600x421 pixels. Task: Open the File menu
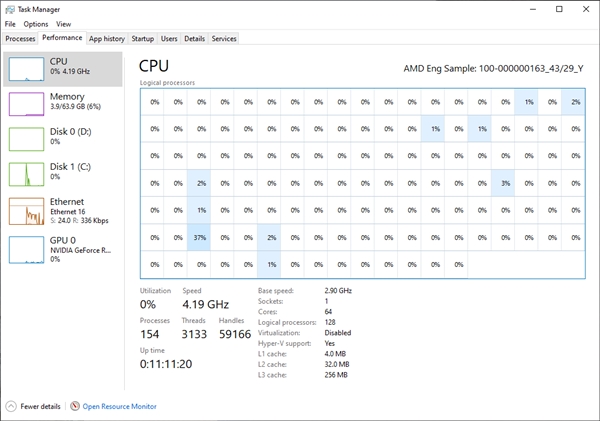[10, 24]
